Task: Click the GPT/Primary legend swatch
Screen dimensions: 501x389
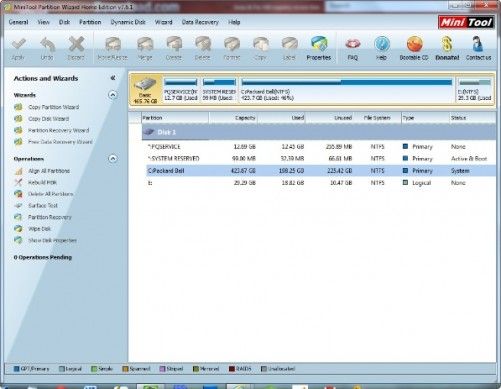Action: (16, 369)
